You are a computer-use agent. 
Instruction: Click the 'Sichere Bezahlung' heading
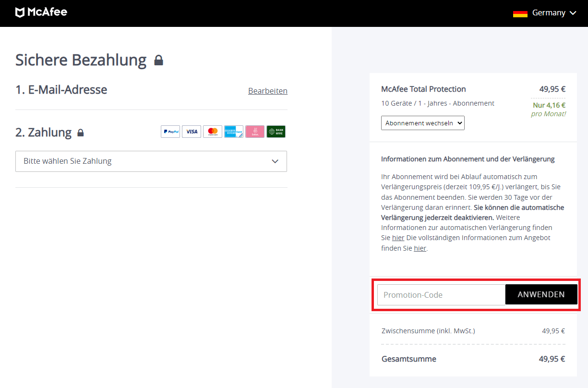click(x=81, y=60)
